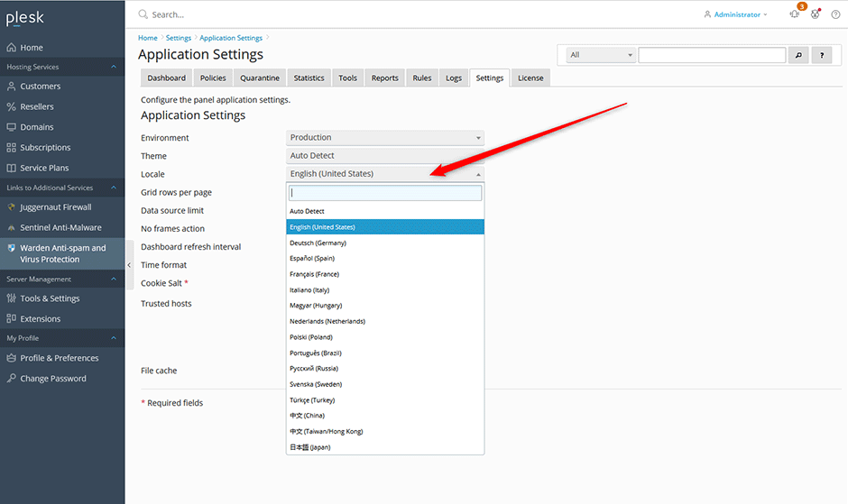
Task: Collapse the sidebar using the arrow handle
Action: (129, 265)
